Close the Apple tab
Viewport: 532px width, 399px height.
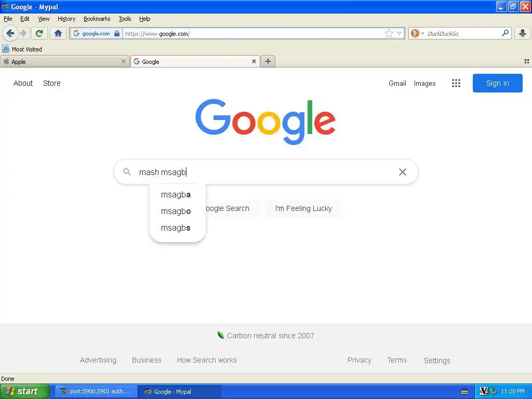(124, 61)
